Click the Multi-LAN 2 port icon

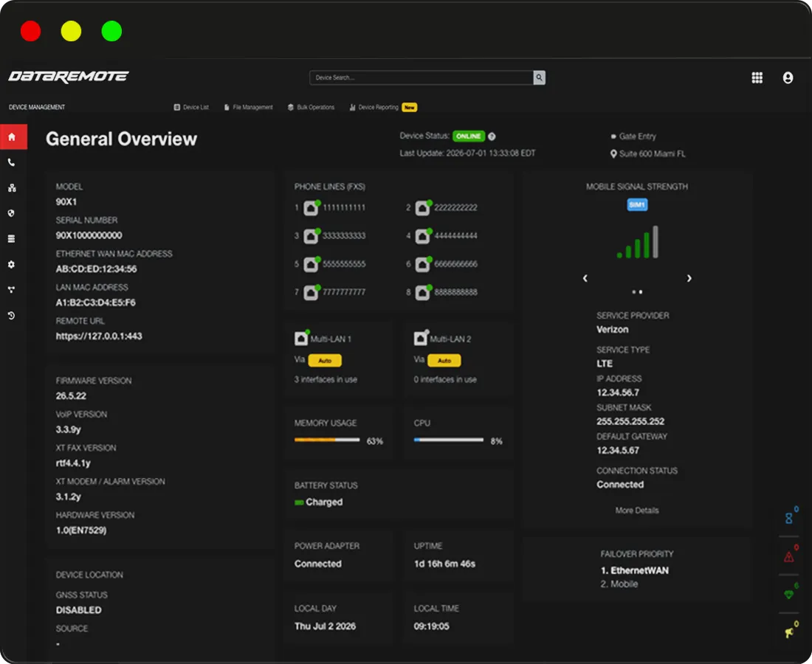[421, 339]
